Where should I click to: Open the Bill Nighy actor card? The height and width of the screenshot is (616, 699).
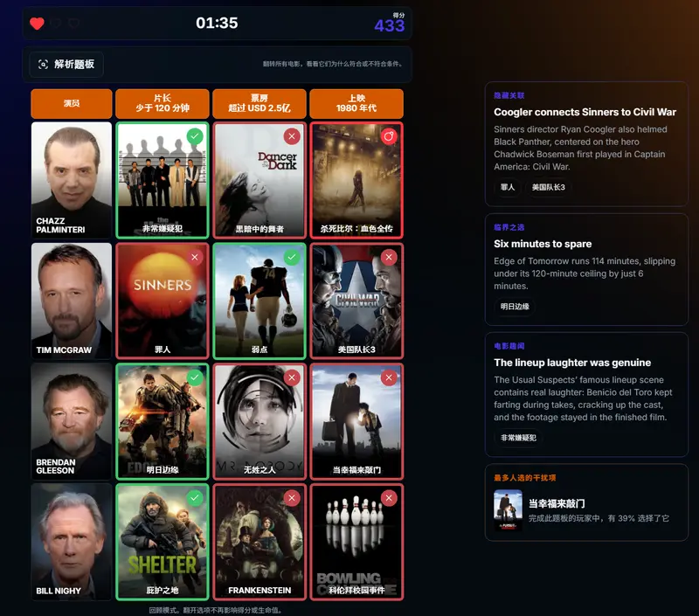(72, 542)
